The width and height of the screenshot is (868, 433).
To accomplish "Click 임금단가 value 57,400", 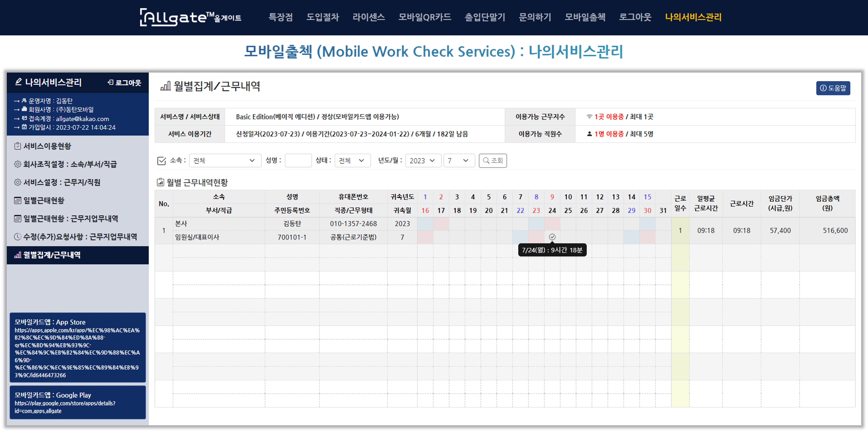I will point(780,230).
